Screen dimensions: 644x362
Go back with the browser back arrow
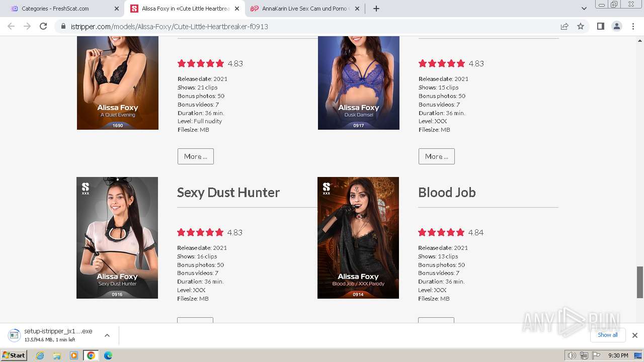point(11,26)
